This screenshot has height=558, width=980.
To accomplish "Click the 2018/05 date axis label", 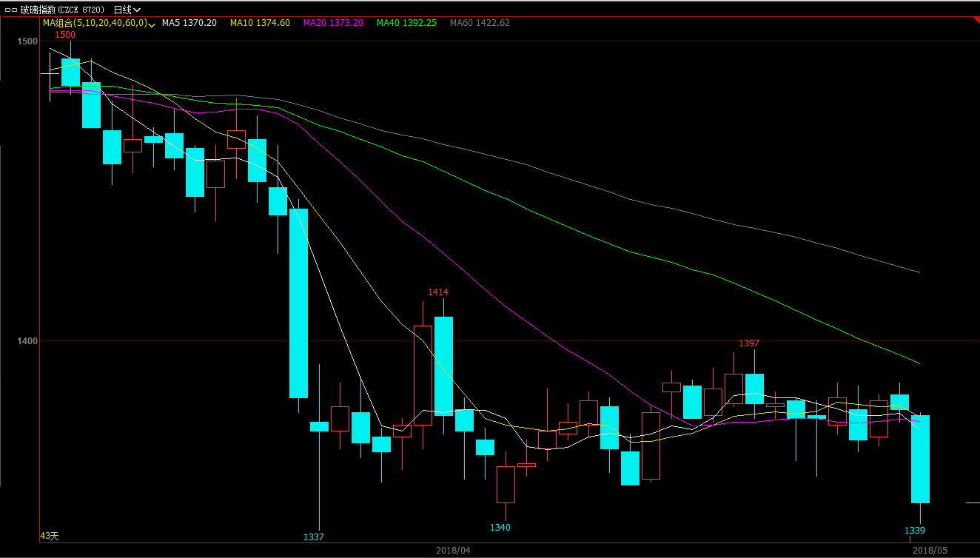I will 930,551.
